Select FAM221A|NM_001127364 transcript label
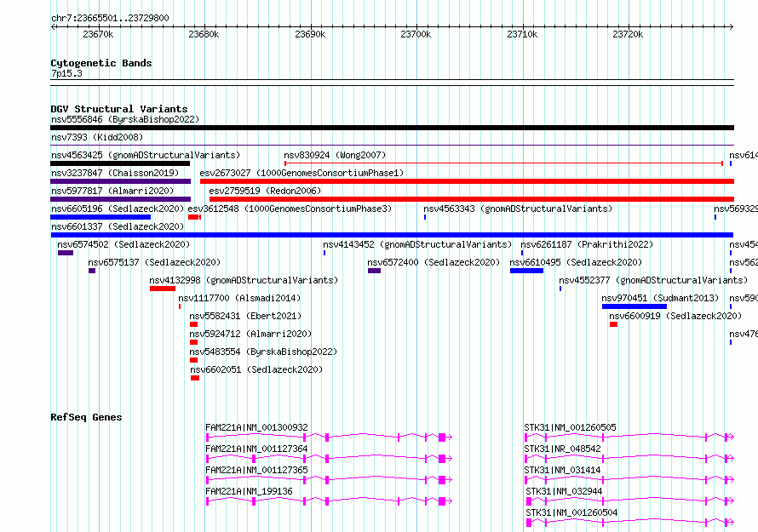758x532 pixels. pyautogui.click(x=256, y=449)
